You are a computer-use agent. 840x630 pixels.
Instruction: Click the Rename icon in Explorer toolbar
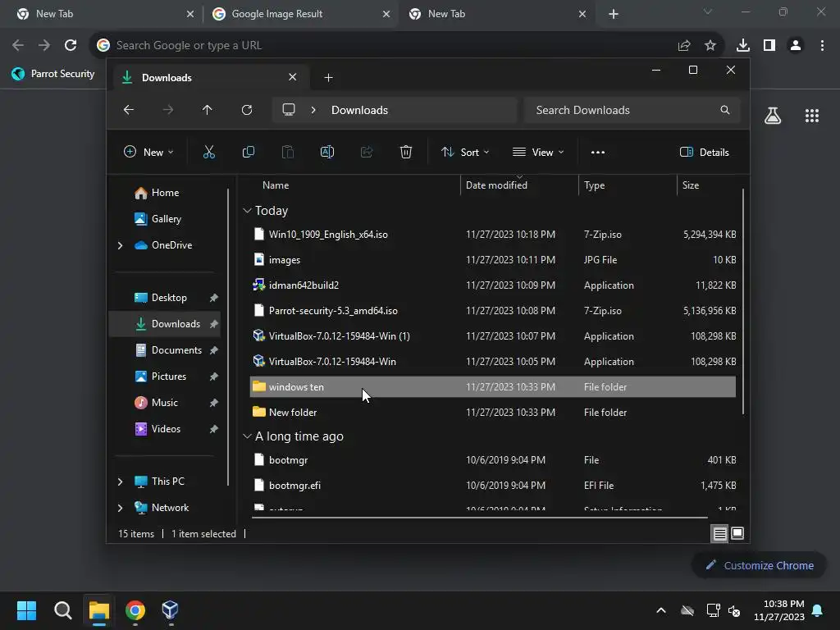[x=326, y=152]
